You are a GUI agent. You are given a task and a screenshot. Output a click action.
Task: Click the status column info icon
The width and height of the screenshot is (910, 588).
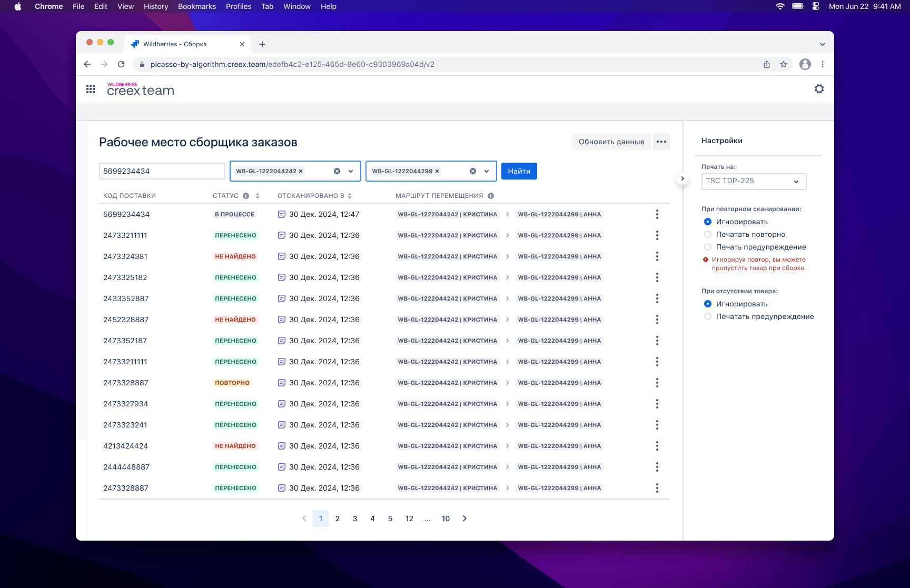pos(246,196)
